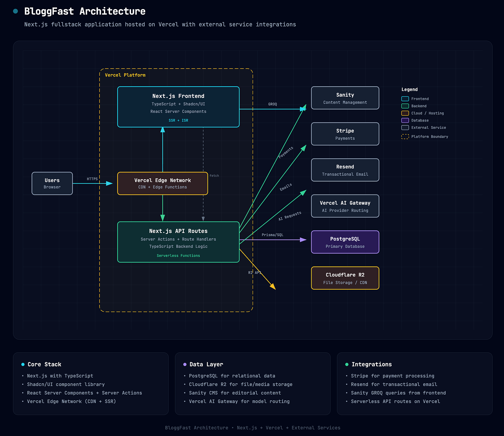Click the Data Layer heading

pyautogui.click(x=206, y=364)
